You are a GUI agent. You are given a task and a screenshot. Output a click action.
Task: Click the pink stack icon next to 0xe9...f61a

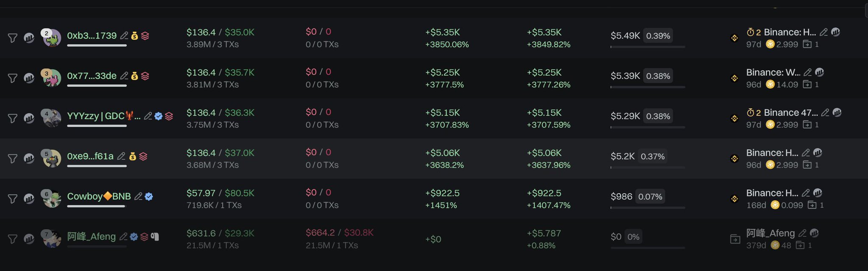click(x=143, y=157)
